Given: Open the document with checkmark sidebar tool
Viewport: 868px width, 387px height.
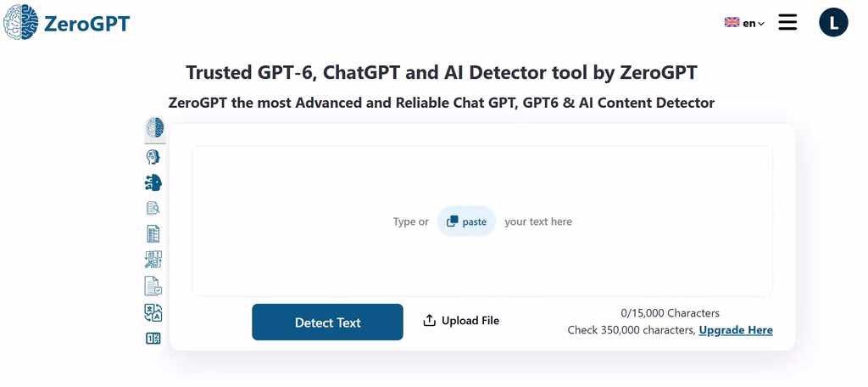Looking at the screenshot, I should [x=153, y=286].
